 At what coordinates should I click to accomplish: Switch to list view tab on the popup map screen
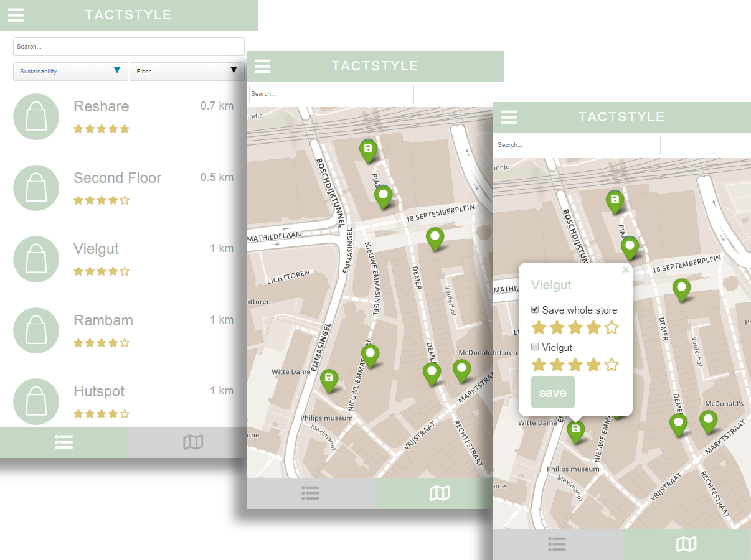[x=557, y=544]
